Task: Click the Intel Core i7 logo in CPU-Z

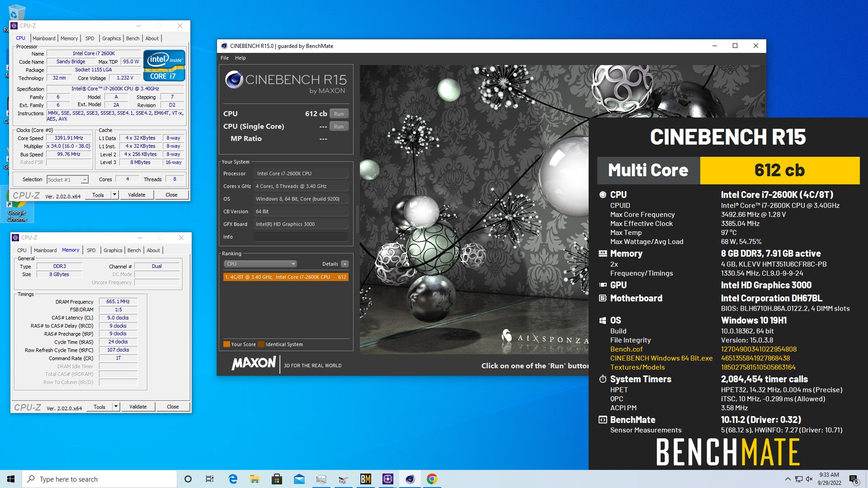Action: [x=164, y=66]
